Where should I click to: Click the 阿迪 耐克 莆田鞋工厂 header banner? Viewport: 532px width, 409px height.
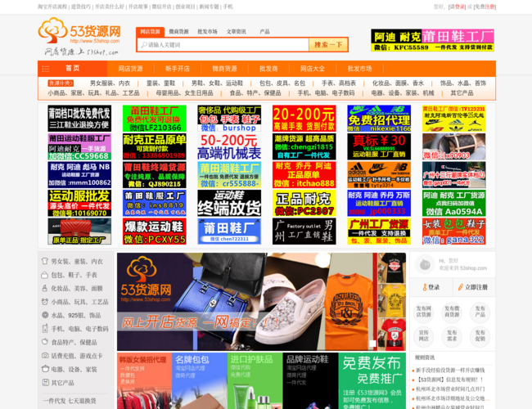(x=432, y=40)
